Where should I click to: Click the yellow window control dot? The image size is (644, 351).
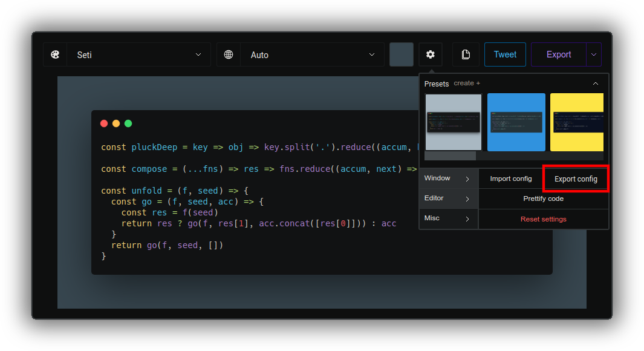[x=116, y=123]
